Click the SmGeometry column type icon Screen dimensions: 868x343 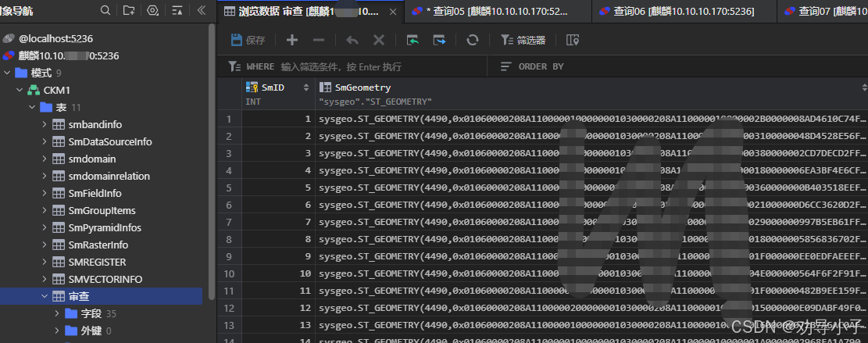tap(326, 88)
